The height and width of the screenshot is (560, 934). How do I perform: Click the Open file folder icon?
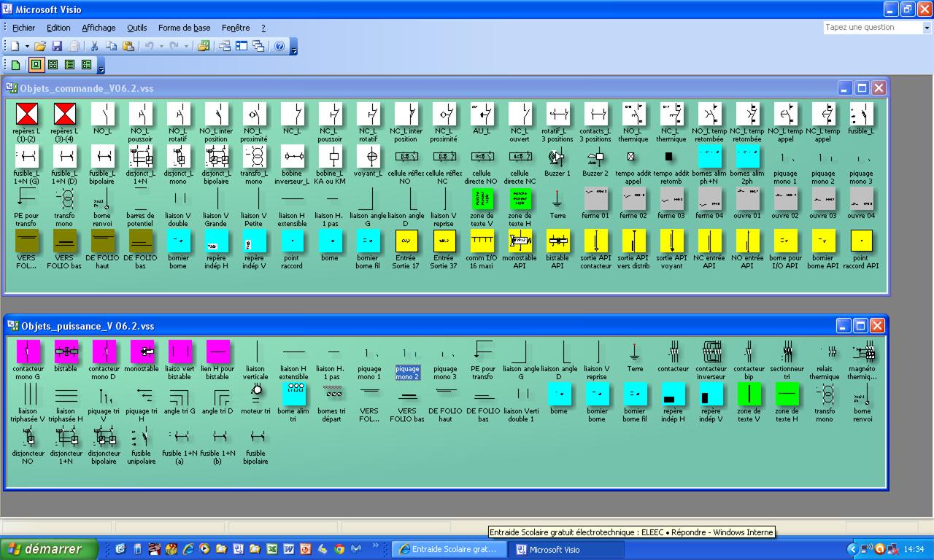coord(40,46)
